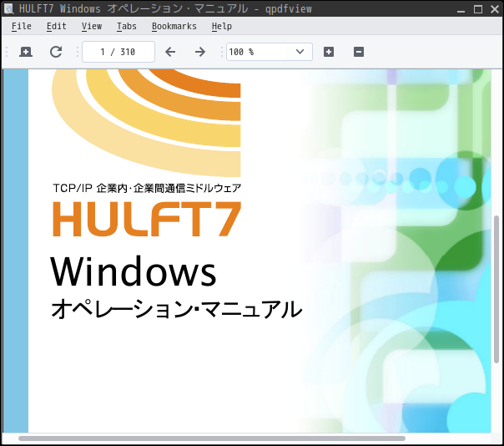This screenshot has width=504, height=446.
Task: Click the vertical scrollbar handle
Action: click(x=496, y=290)
